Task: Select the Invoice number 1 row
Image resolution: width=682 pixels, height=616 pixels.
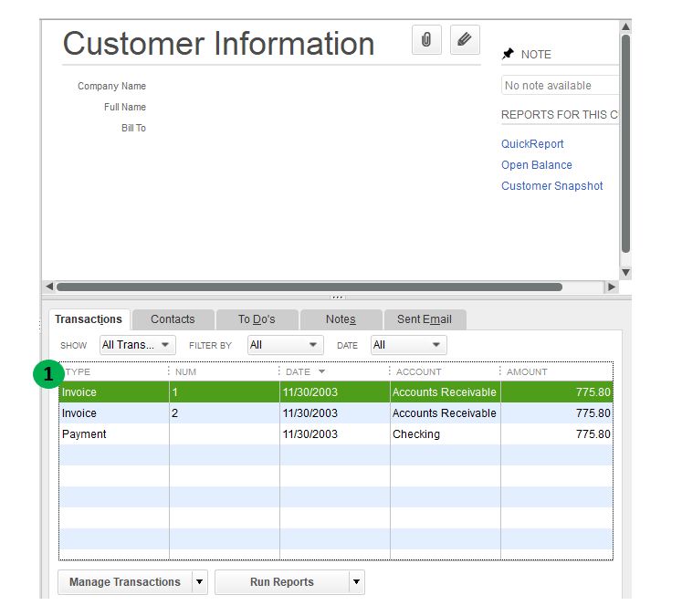Action: (x=336, y=392)
